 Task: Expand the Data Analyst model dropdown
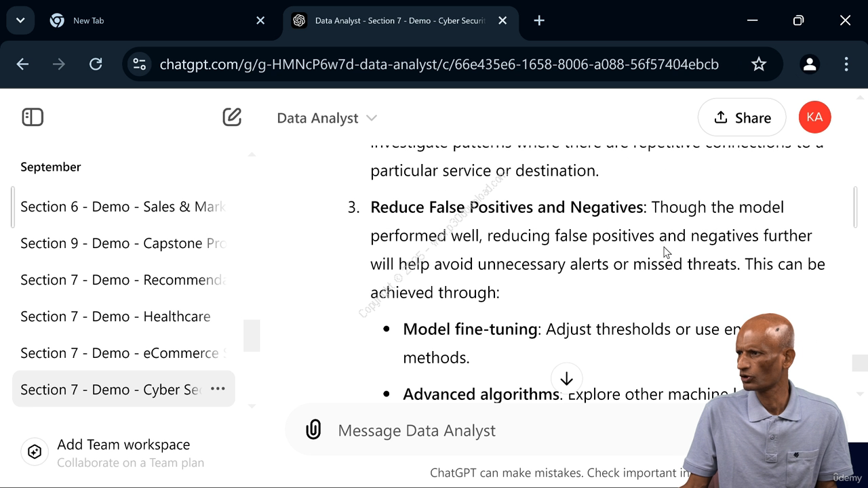(327, 118)
